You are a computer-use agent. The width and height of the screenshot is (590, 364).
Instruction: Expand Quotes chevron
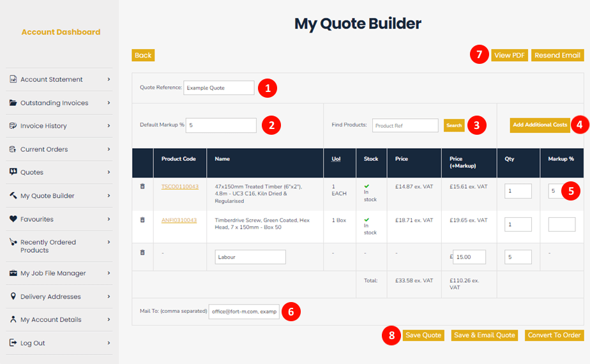(109, 172)
